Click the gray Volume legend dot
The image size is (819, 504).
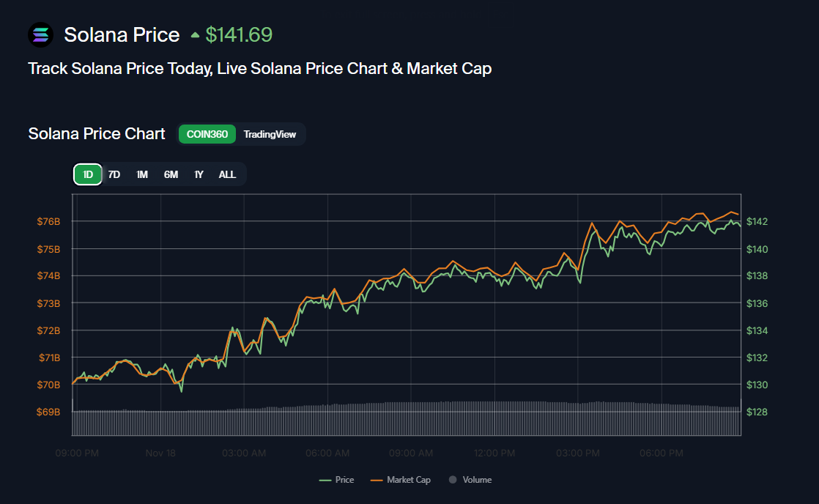(452, 480)
